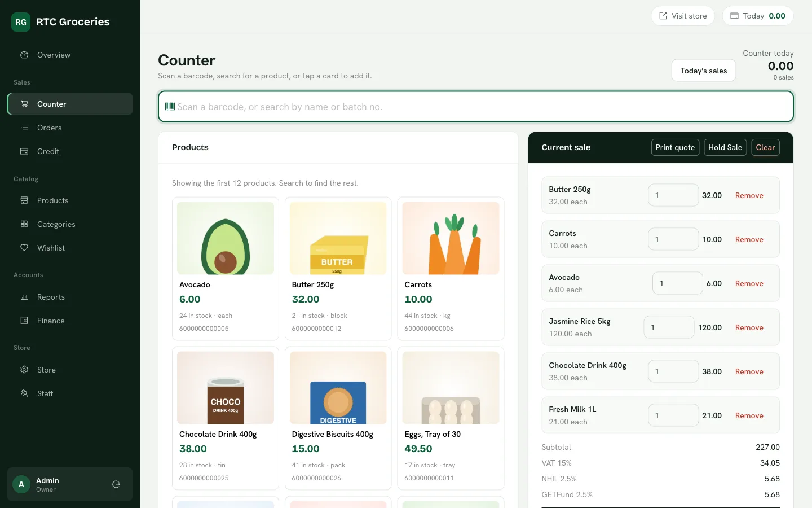The height and width of the screenshot is (508, 812).
Task: Clear the current sale
Action: click(765, 147)
